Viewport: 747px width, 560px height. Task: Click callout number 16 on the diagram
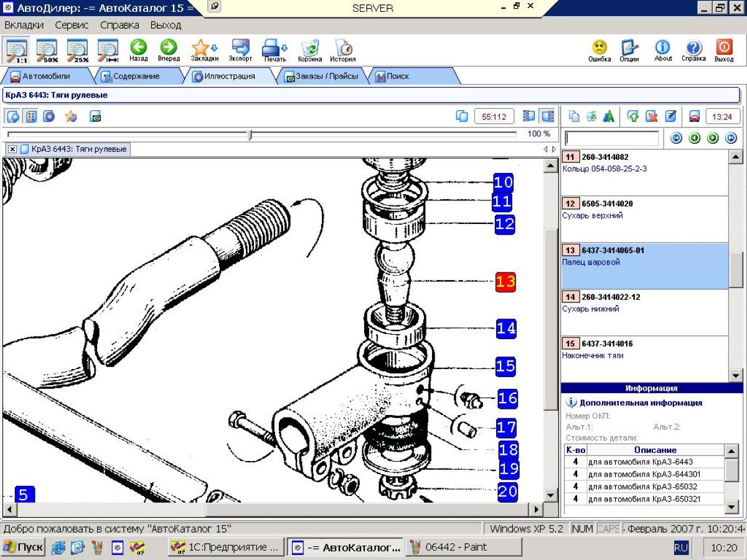[507, 398]
